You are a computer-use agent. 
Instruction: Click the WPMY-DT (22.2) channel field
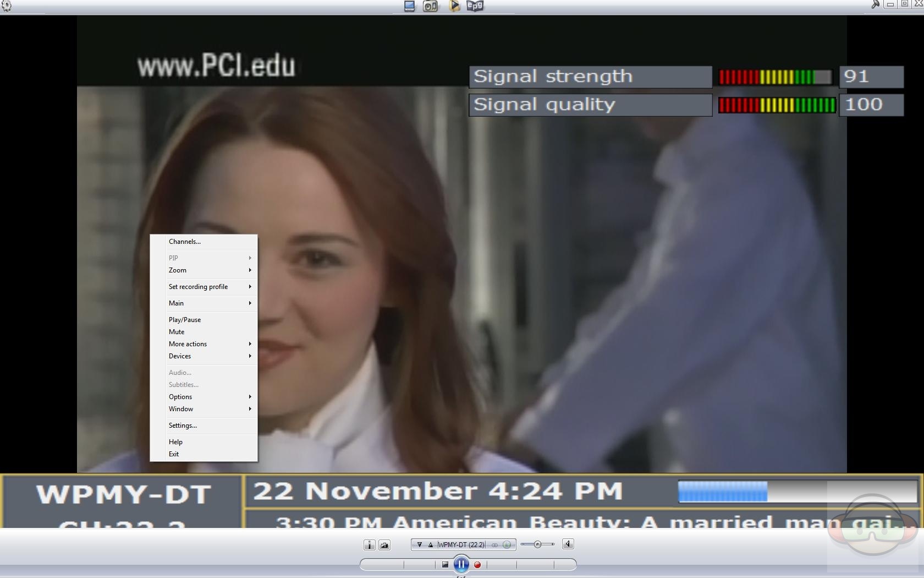coord(461,545)
